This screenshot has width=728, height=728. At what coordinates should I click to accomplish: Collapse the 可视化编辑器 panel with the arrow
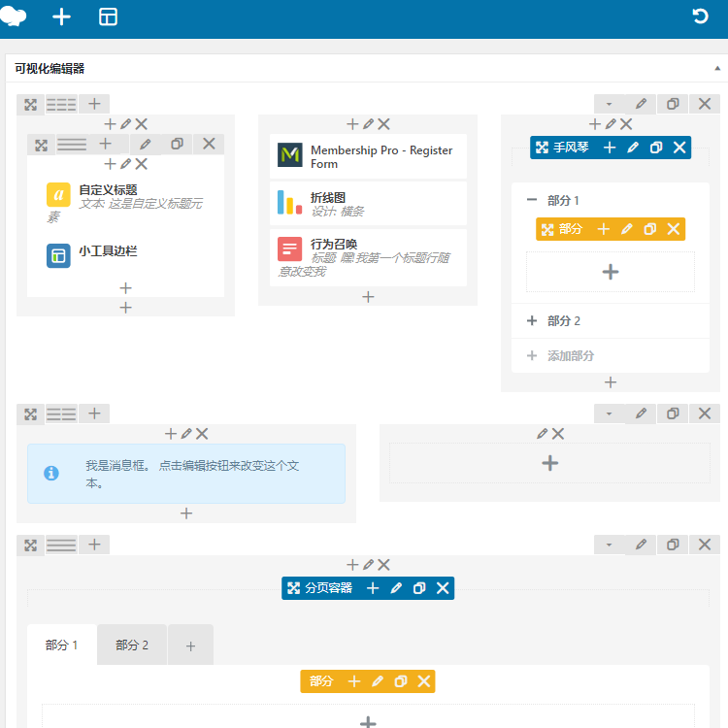tap(717, 68)
